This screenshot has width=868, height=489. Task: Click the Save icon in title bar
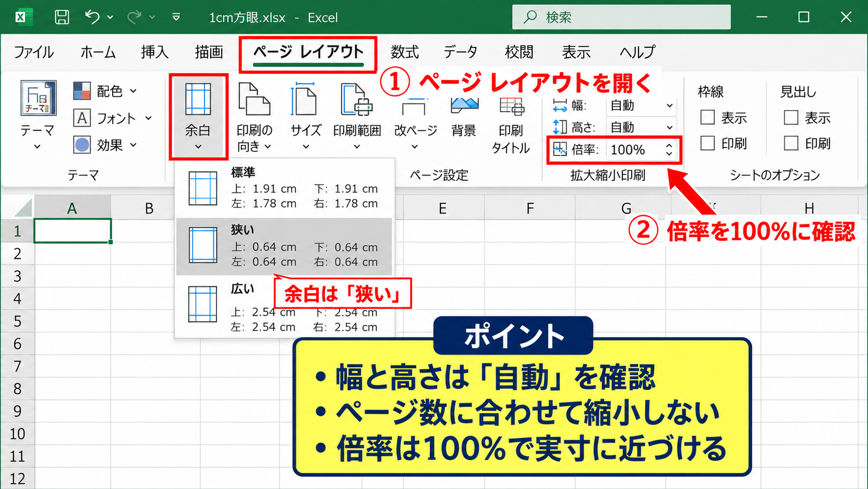(62, 17)
